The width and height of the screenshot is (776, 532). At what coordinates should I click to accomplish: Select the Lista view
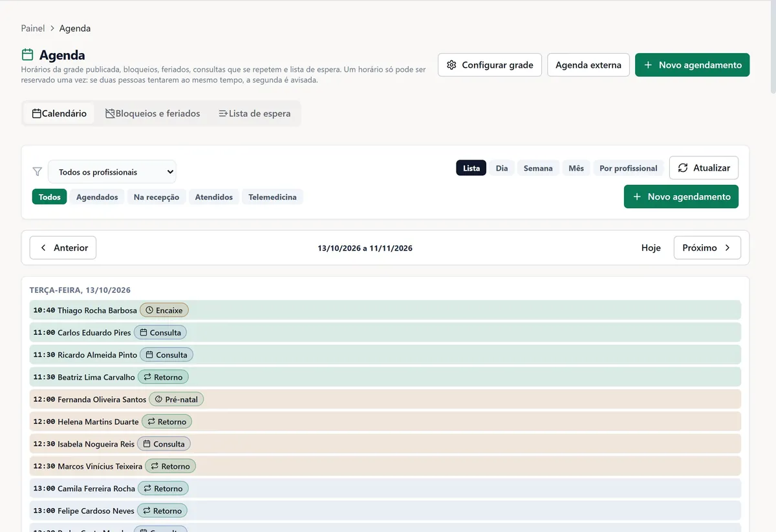(471, 168)
